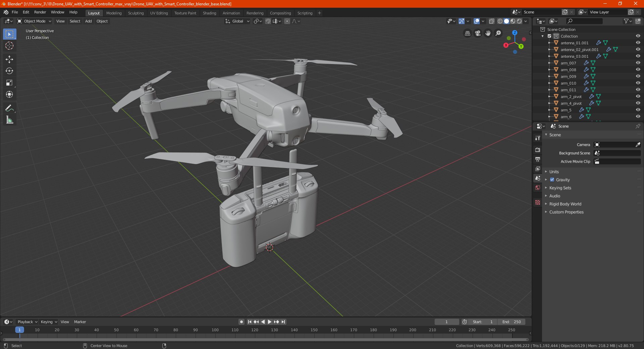This screenshot has height=349, width=644.
Task: Add a new workspace with plus button
Action: (319, 13)
